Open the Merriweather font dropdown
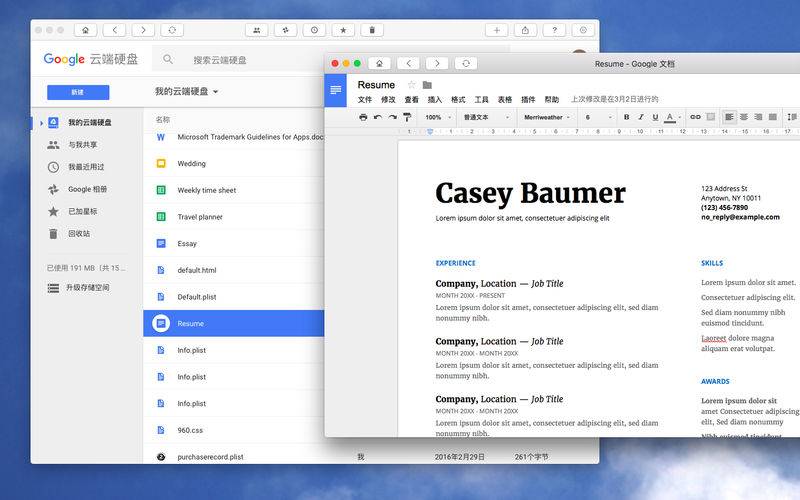 [x=547, y=117]
